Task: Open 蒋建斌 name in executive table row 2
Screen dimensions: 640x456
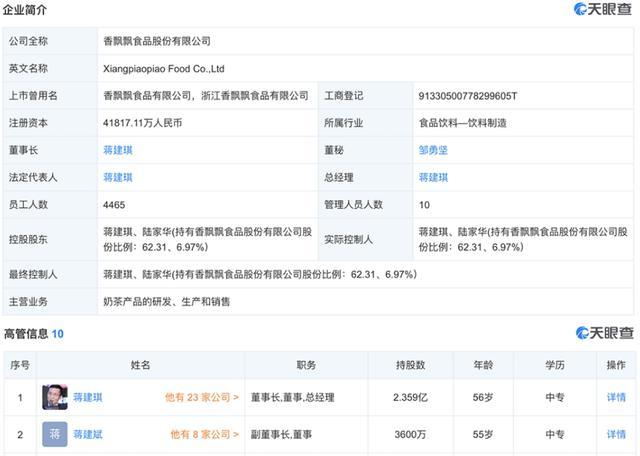Action: point(88,434)
